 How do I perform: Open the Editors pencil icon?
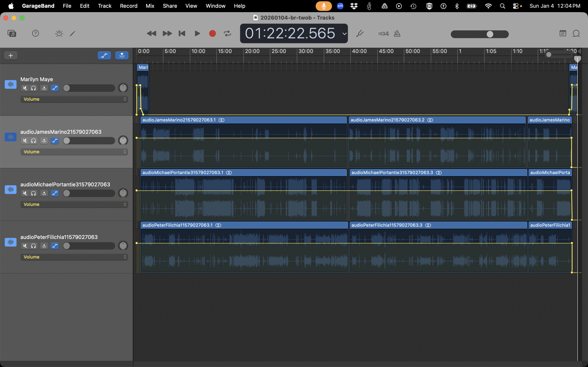(72, 33)
